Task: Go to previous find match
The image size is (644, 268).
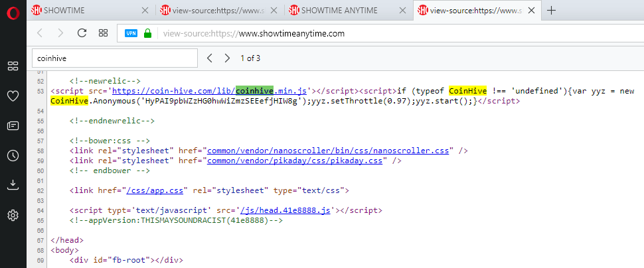Action: click(209, 58)
